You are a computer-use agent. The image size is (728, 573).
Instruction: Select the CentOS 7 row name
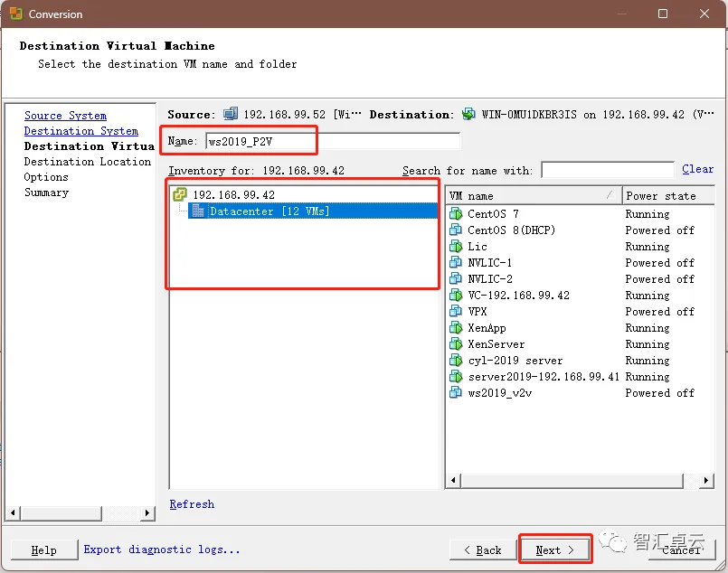[x=493, y=214]
